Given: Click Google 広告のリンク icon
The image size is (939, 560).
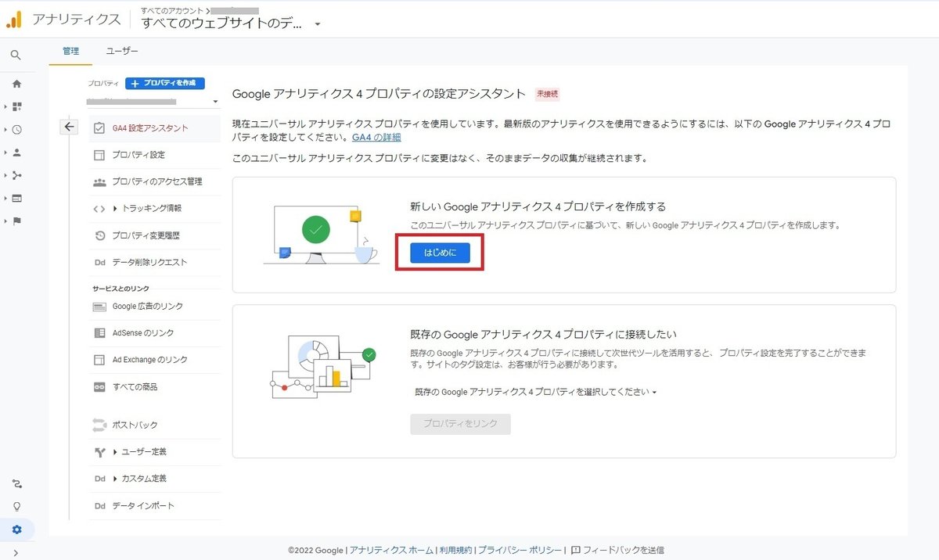Looking at the screenshot, I should 99,307.
